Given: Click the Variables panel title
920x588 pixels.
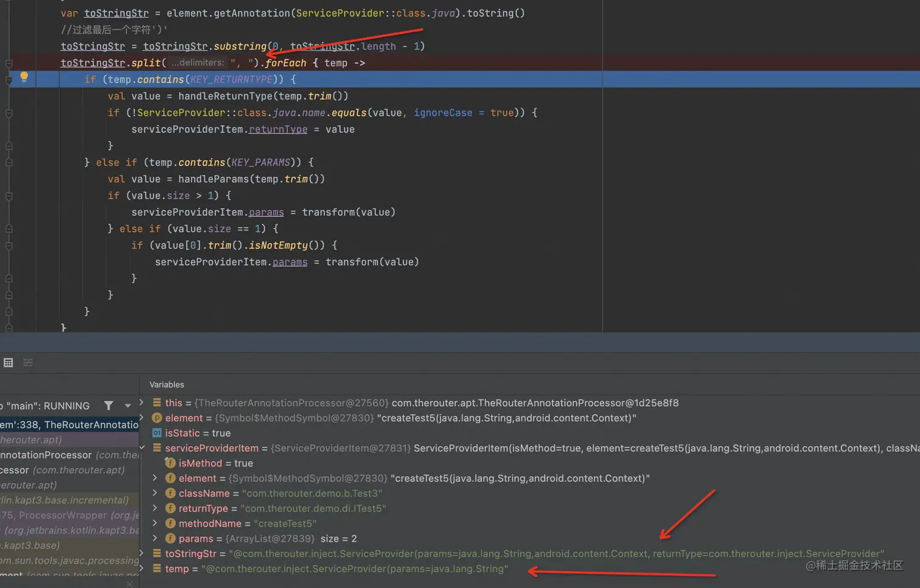Looking at the screenshot, I should pyautogui.click(x=167, y=384).
